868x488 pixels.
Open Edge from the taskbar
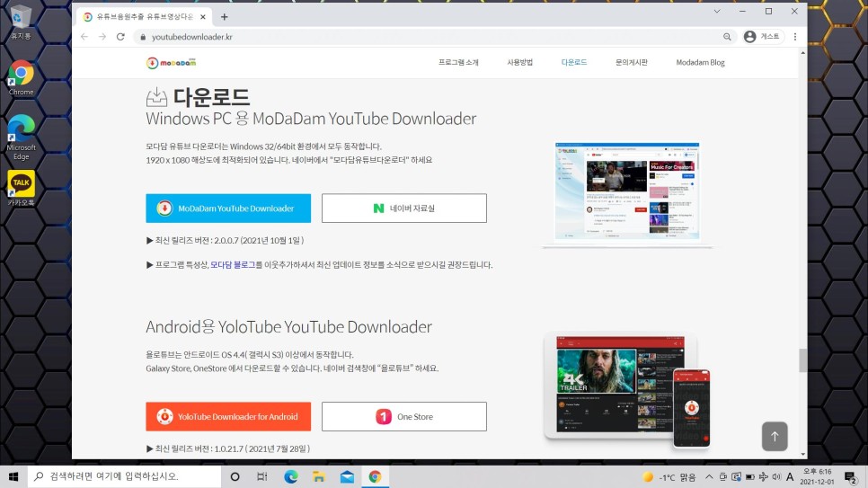290,476
